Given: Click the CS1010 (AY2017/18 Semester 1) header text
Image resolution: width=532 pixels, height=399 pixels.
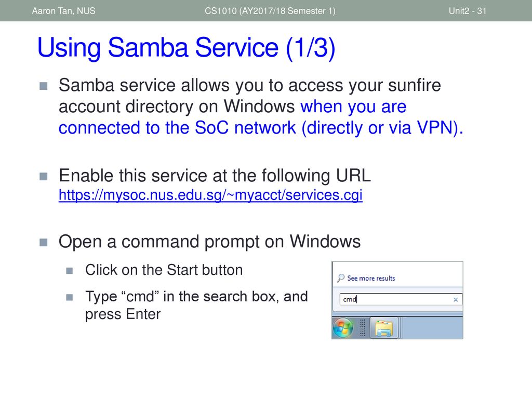Looking at the screenshot, I should [270, 11].
